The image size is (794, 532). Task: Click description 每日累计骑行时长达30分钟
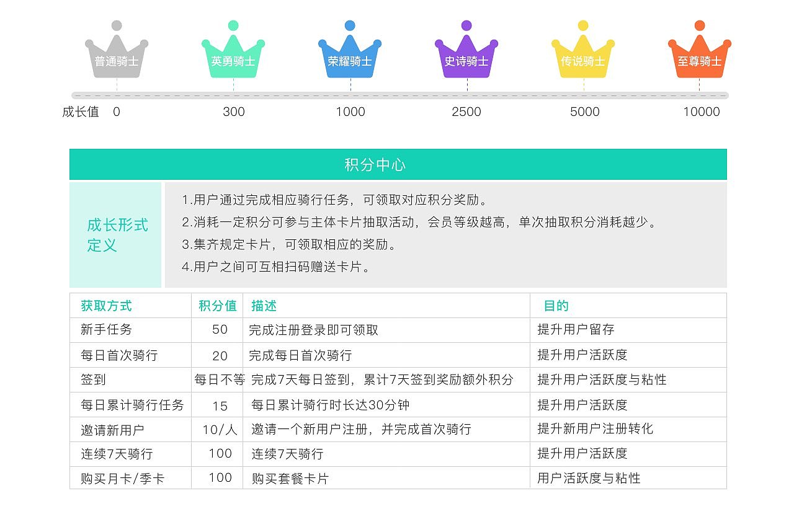coord(331,405)
